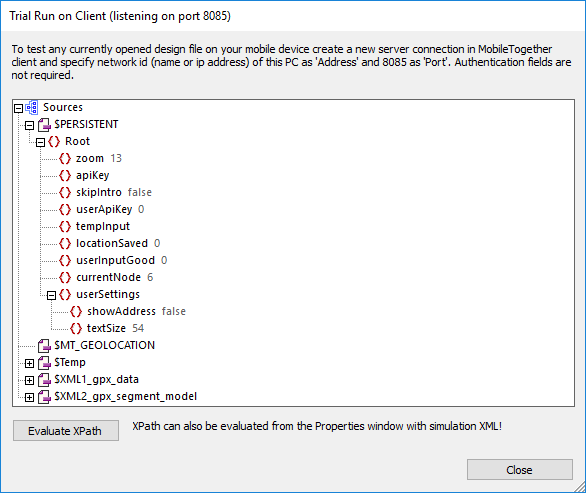
Task: Expand the $XML1_gpx_data node
Action: 30,380
